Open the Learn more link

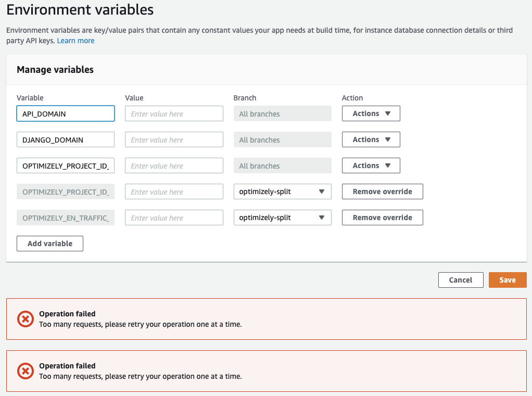pos(75,40)
